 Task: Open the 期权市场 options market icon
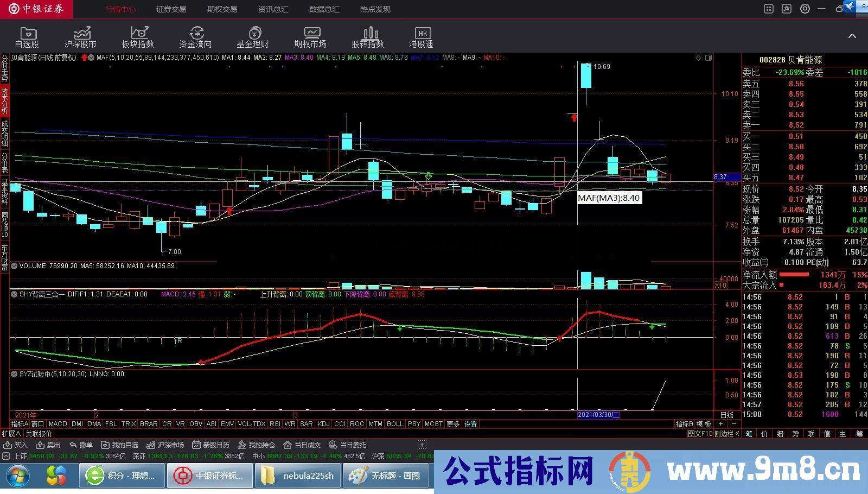click(311, 36)
